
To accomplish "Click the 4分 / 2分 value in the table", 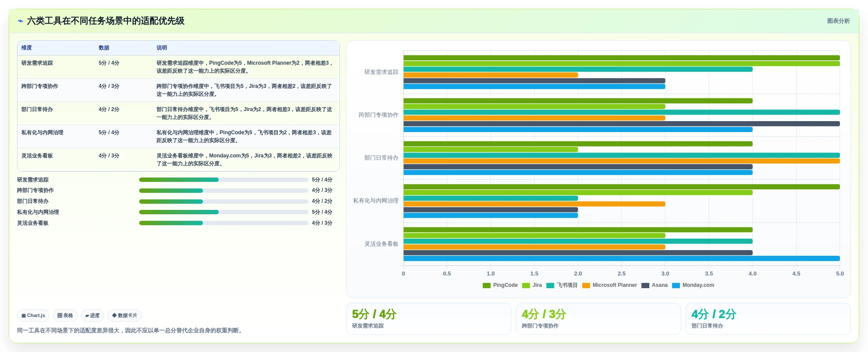I will click(x=109, y=109).
